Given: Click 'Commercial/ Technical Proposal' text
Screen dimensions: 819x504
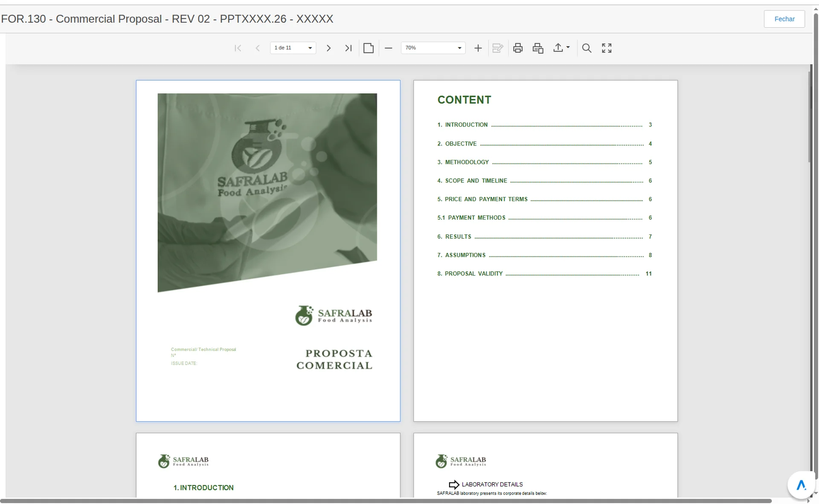Looking at the screenshot, I should tap(203, 350).
